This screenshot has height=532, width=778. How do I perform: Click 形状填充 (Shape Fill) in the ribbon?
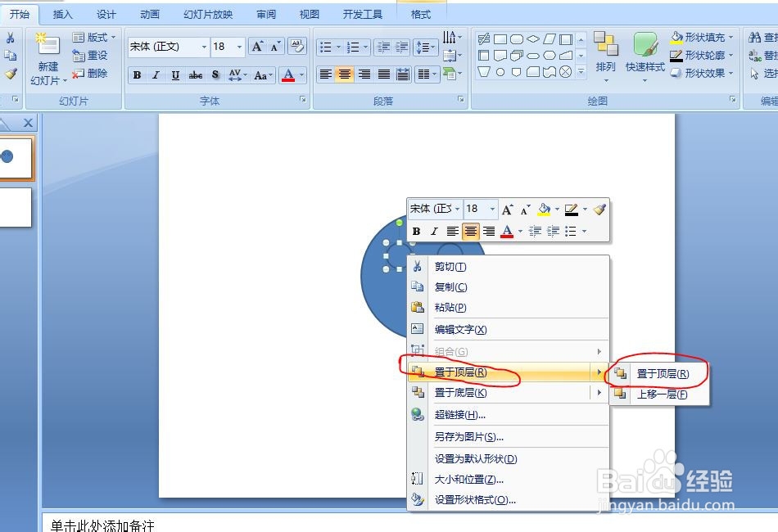[704, 38]
